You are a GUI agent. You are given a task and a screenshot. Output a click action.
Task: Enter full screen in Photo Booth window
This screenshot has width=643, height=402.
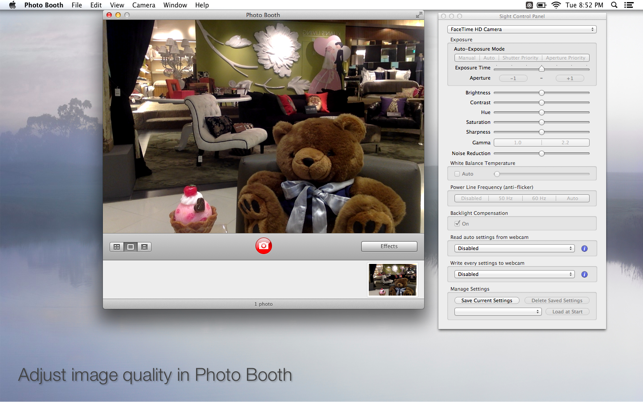[x=419, y=15]
